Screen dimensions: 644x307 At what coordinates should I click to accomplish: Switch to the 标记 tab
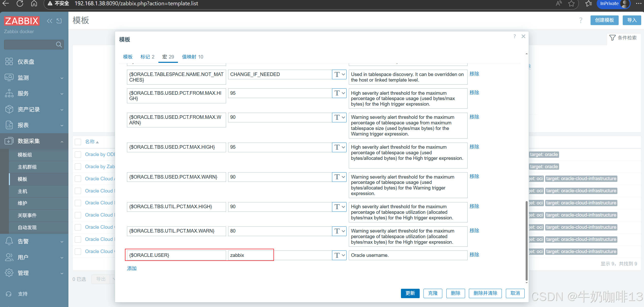147,57
